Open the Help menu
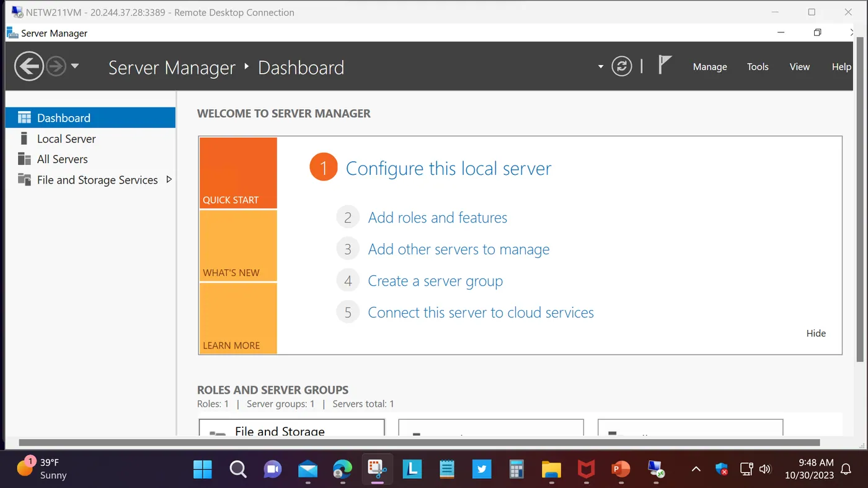 click(841, 67)
